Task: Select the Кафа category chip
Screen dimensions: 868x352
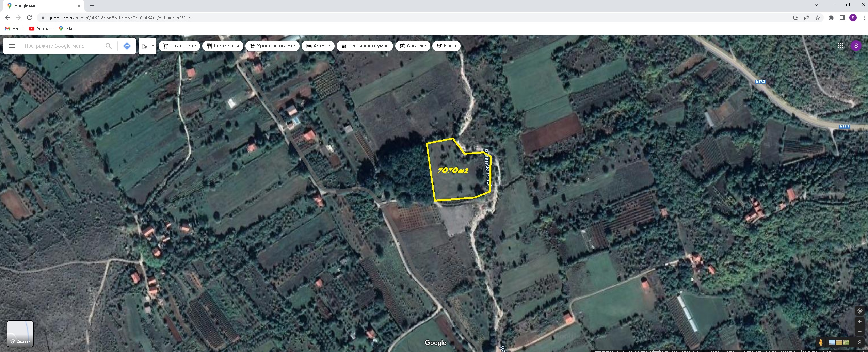Action: pyautogui.click(x=446, y=46)
